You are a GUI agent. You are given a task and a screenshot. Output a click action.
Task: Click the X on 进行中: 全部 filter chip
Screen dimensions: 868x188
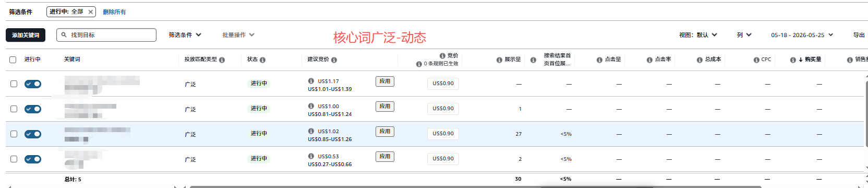90,11
